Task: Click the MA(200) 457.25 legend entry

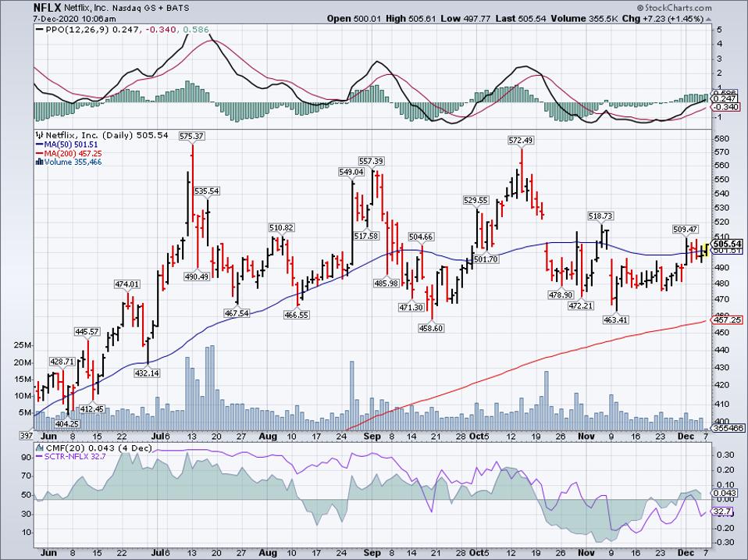Action: click(x=69, y=153)
